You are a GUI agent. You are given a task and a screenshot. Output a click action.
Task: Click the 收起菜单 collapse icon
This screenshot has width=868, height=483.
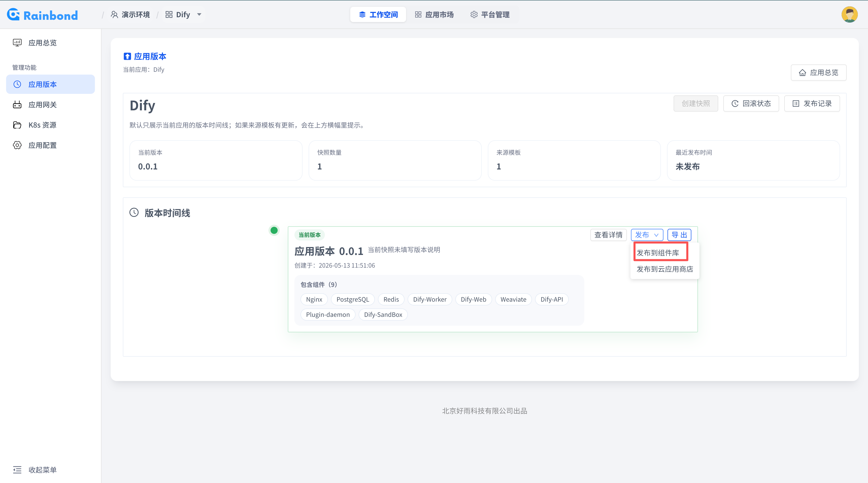[x=17, y=470]
